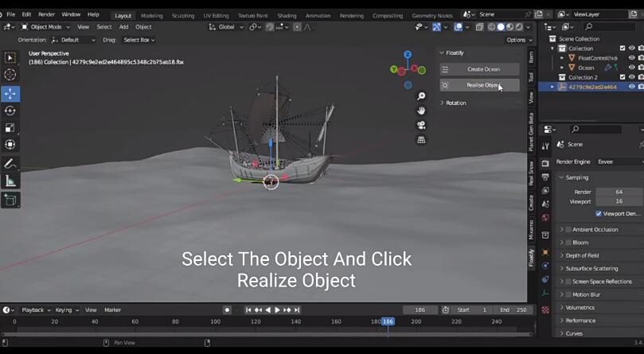644x354 pixels.
Task: Click the Render samples value 64
Action: [x=619, y=193]
